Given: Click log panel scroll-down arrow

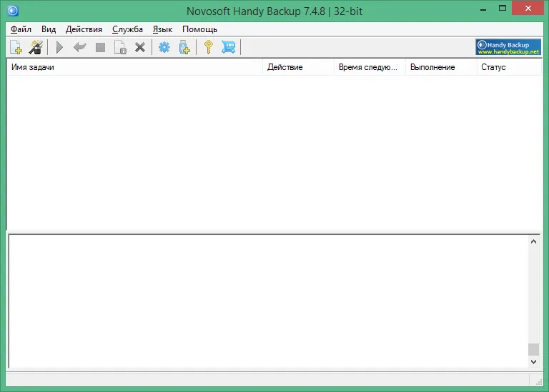Looking at the screenshot, I should click(x=533, y=361).
